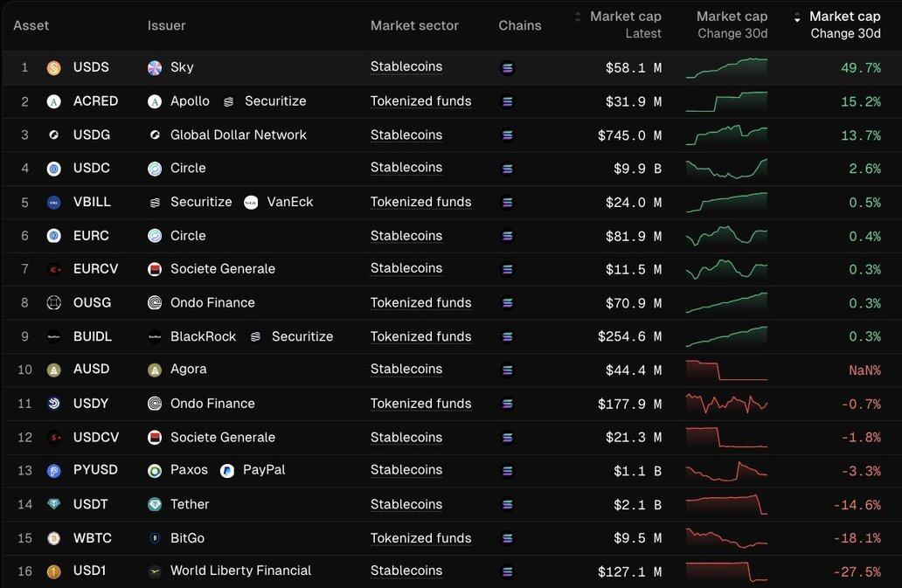Screen dimensions: 902x588
Task: Click the Tether issuer icon
Action: [155, 504]
